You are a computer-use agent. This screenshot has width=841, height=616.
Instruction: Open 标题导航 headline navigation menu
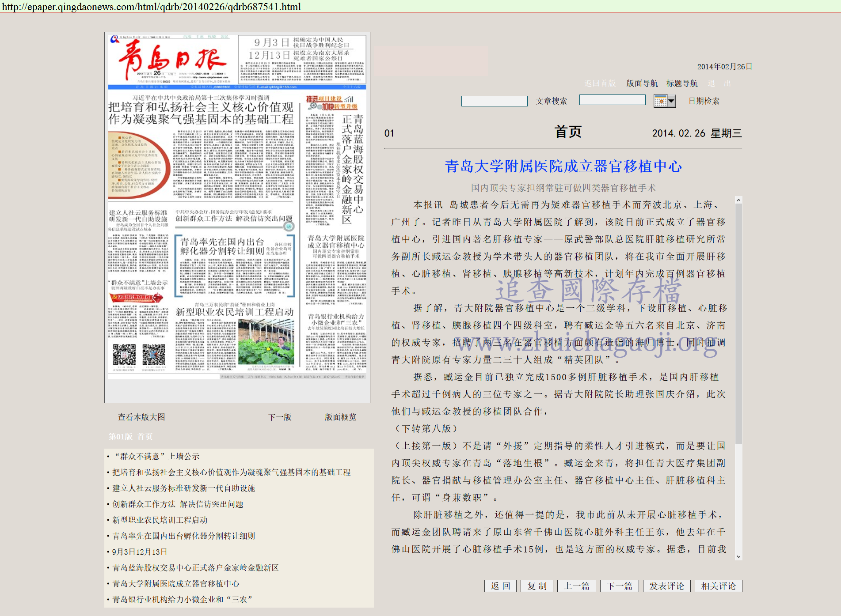coord(681,83)
